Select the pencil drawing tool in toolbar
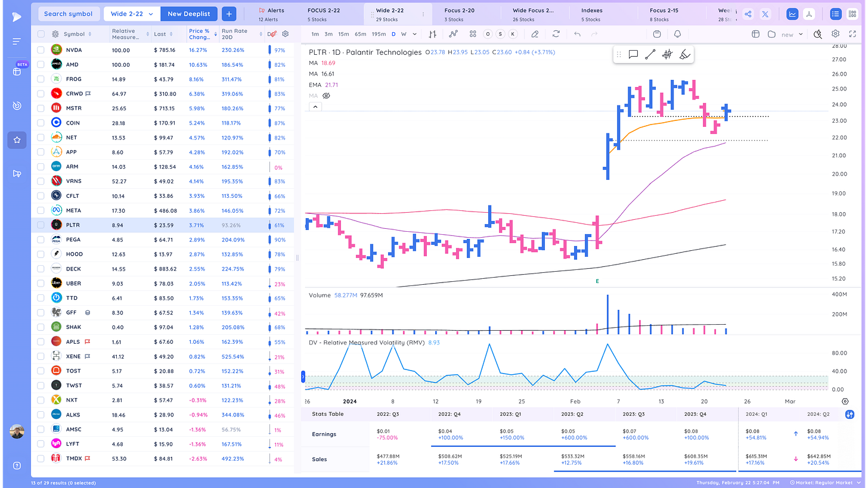 535,34
